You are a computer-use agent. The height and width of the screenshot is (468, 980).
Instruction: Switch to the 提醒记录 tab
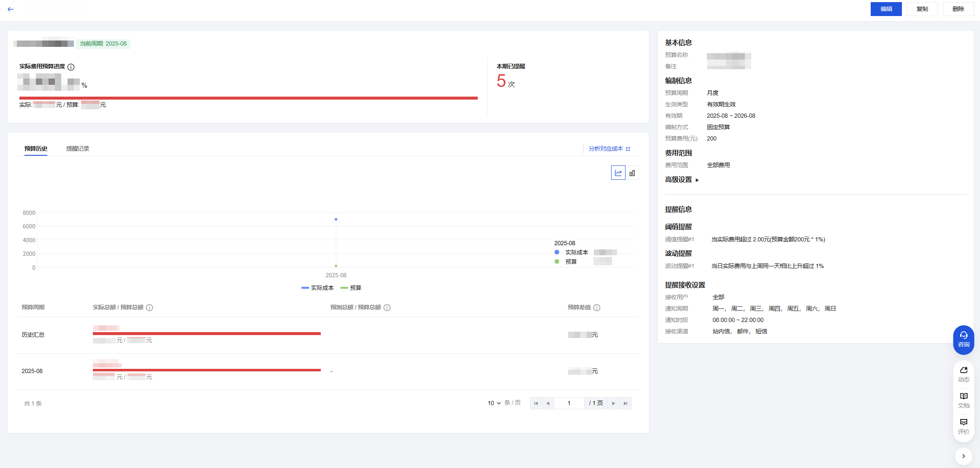[x=78, y=149]
